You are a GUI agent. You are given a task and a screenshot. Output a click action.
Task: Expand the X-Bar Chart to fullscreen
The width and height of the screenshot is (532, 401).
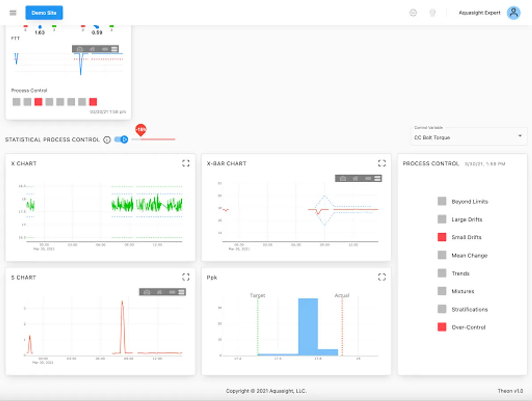[x=382, y=163]
